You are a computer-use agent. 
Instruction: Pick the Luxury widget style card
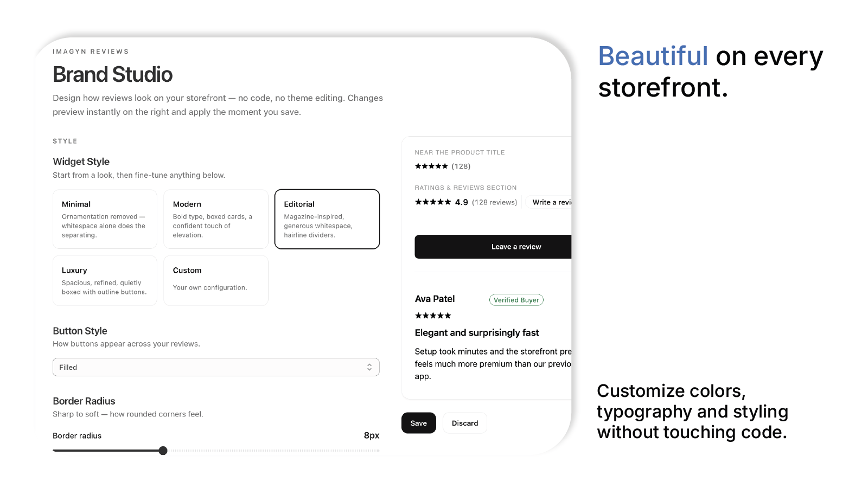(x=105, y=280)
